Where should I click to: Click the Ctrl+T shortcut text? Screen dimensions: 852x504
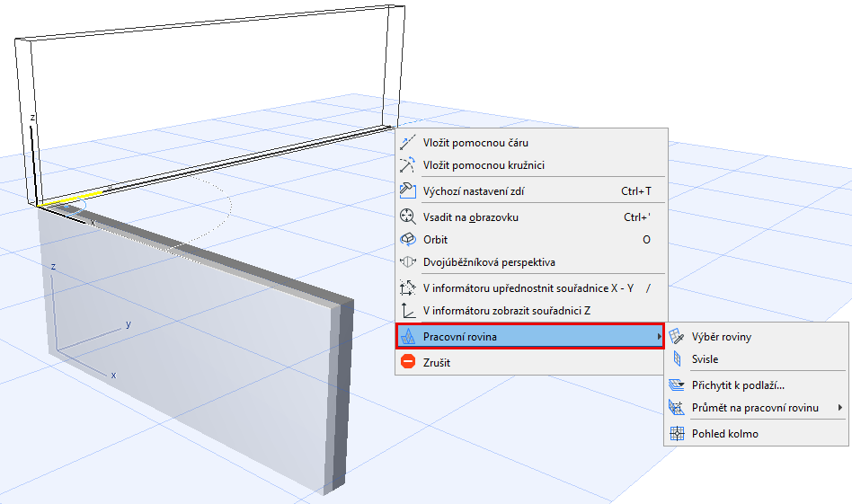coord(635,190)
